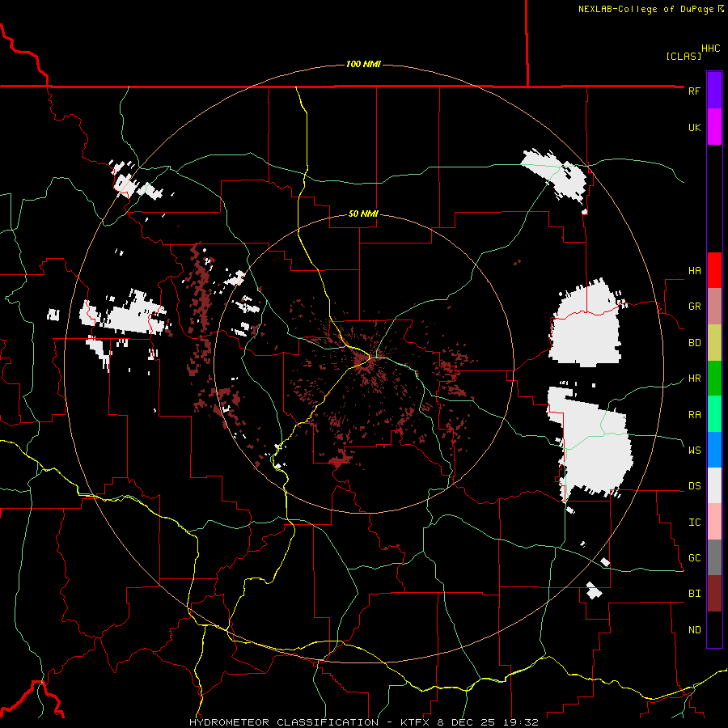Select the GC gray legend swatch
Screen dimensions: 728x728
coord(714,557)
